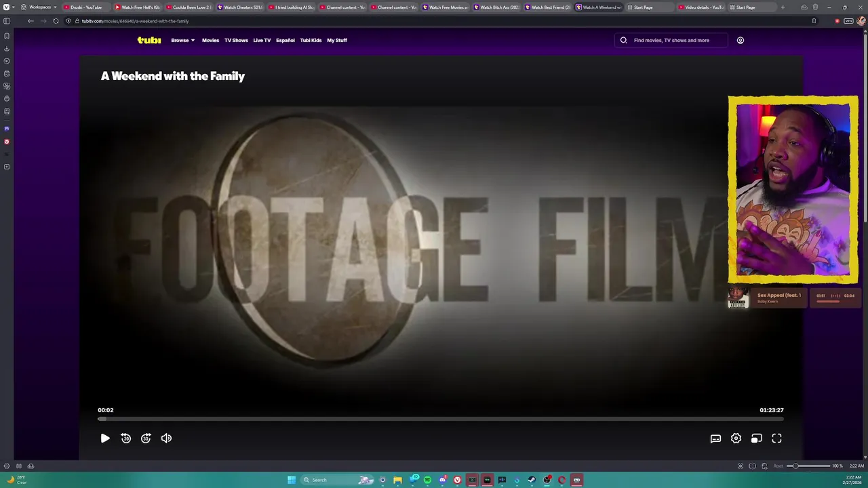
Task: Open the Tubi account profile icon
Action: pyautogui.click(x=740, y=40)
